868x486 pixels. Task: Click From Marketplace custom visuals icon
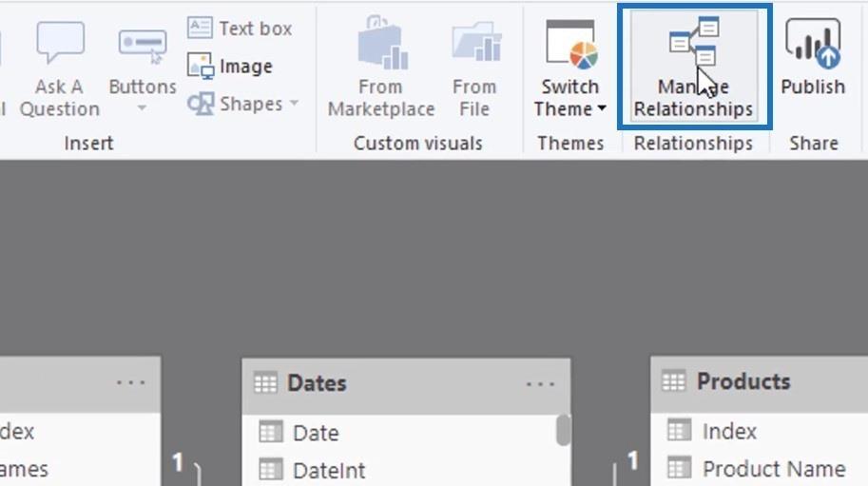pyautogui.click(x=381, y=45)
